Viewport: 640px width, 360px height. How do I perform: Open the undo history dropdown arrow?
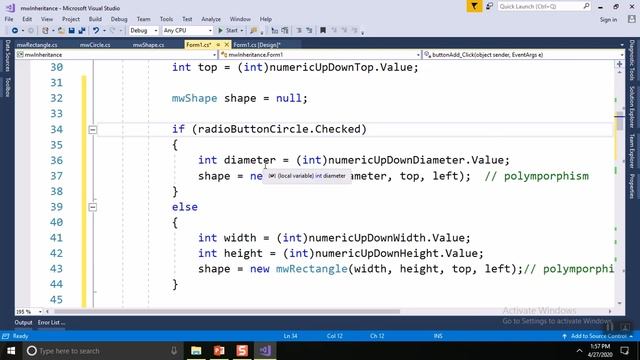pos(104,31)
